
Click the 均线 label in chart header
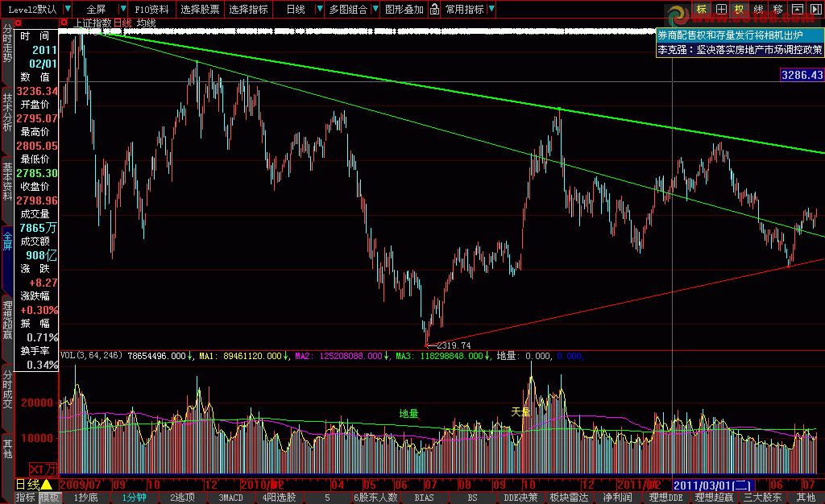click(147, 23)
